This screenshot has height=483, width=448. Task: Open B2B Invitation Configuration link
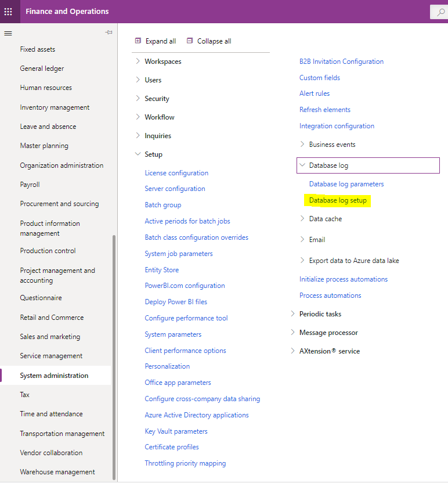(x=341, y=62)
